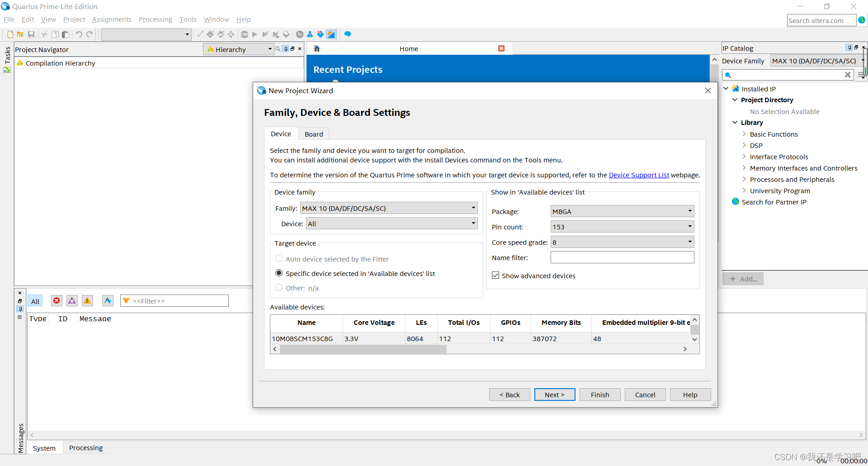The image size is (868, 466).
Task: Open the Core speed grade dropdown
Action: pyautogui.click(x=622, y=242)
